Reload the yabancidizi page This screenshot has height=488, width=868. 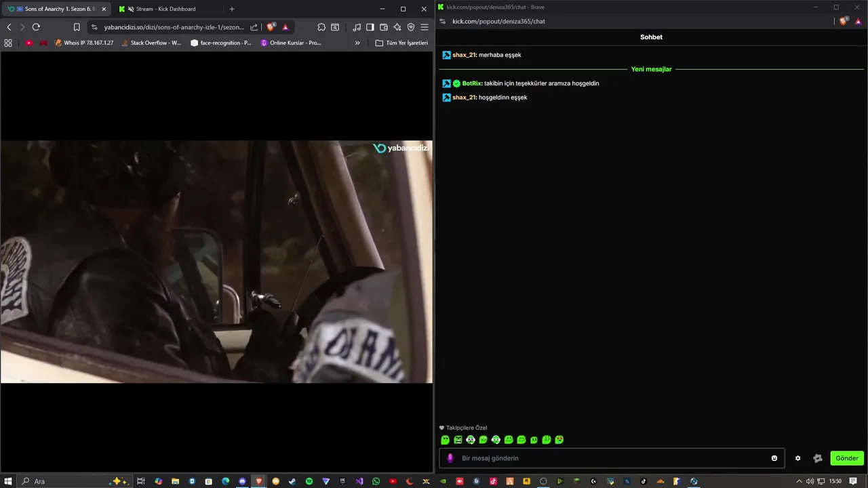[36, 27]
